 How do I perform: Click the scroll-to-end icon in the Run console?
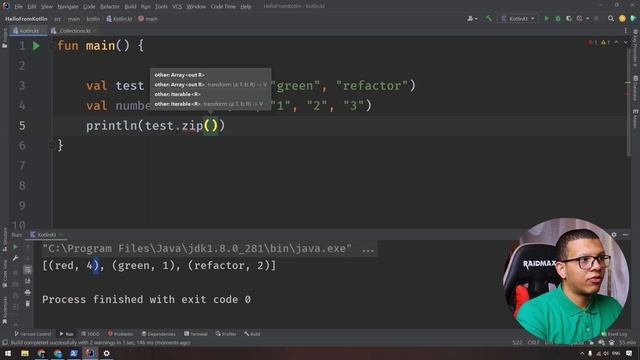(x=27, y=281)
